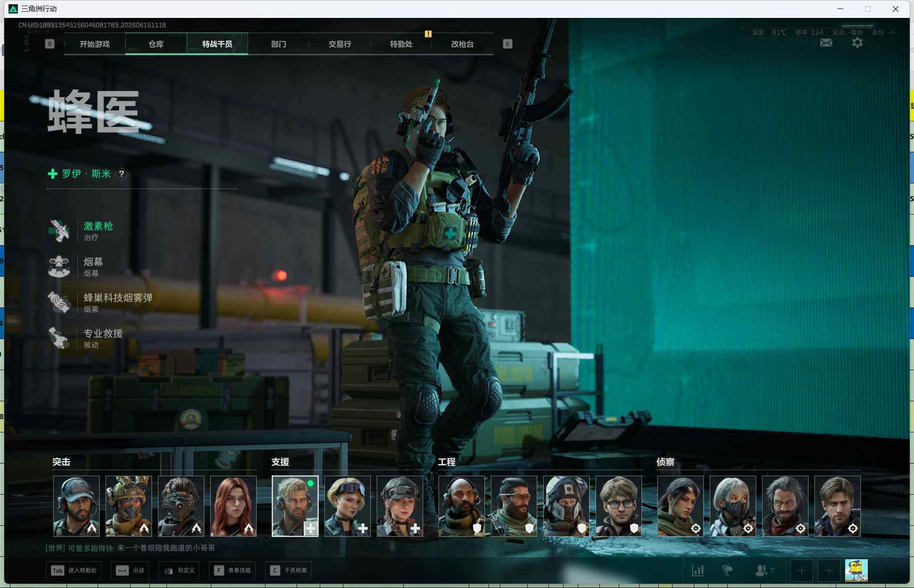Screen dimensions: 914x588
Task: Select the 突击 operator wearing a cap
Action: (76, 506)
